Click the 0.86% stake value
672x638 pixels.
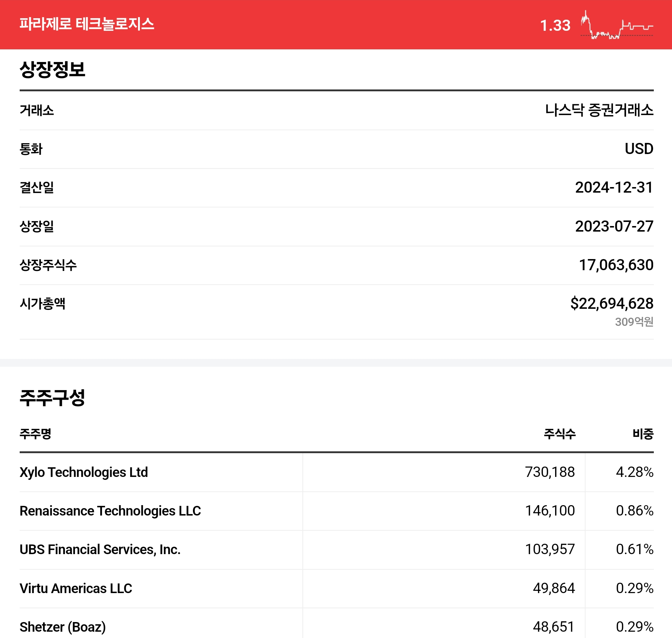(x=635, y=511)
